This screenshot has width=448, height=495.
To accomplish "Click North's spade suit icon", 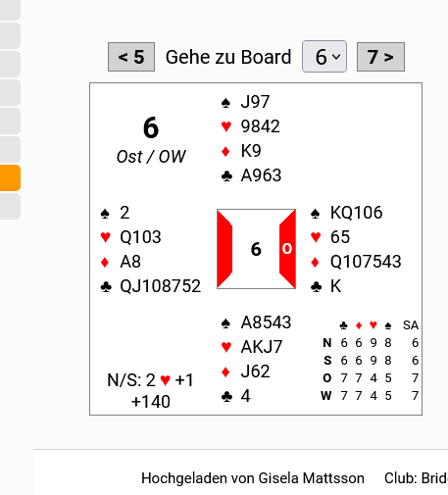I will coord(225,103).
